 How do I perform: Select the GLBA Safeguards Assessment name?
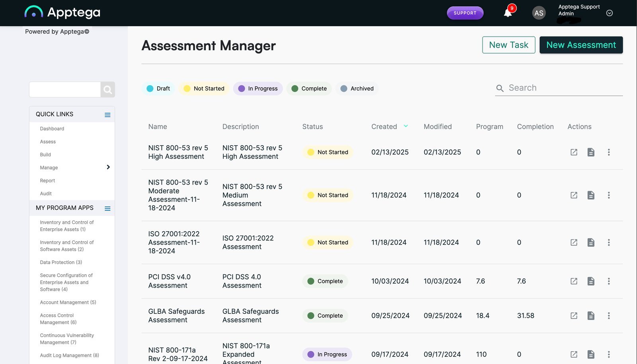pyautogui.click(x=176, y=315)
